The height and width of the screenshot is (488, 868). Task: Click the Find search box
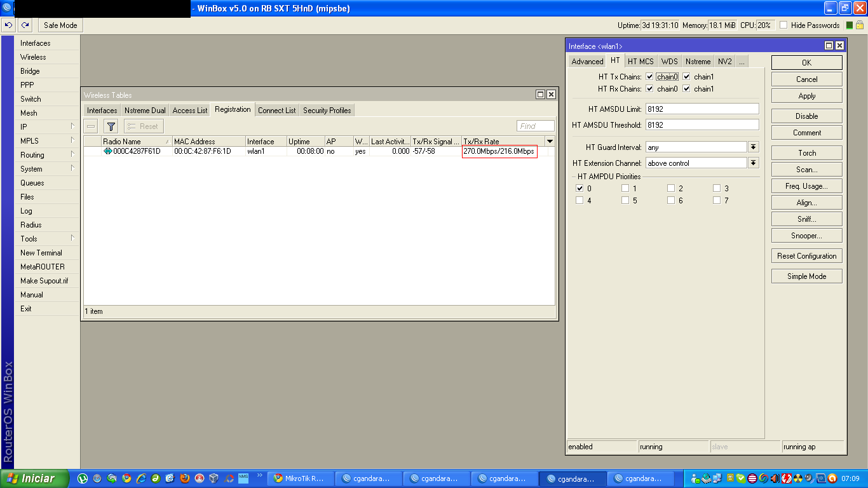click(x=536, y=126)
